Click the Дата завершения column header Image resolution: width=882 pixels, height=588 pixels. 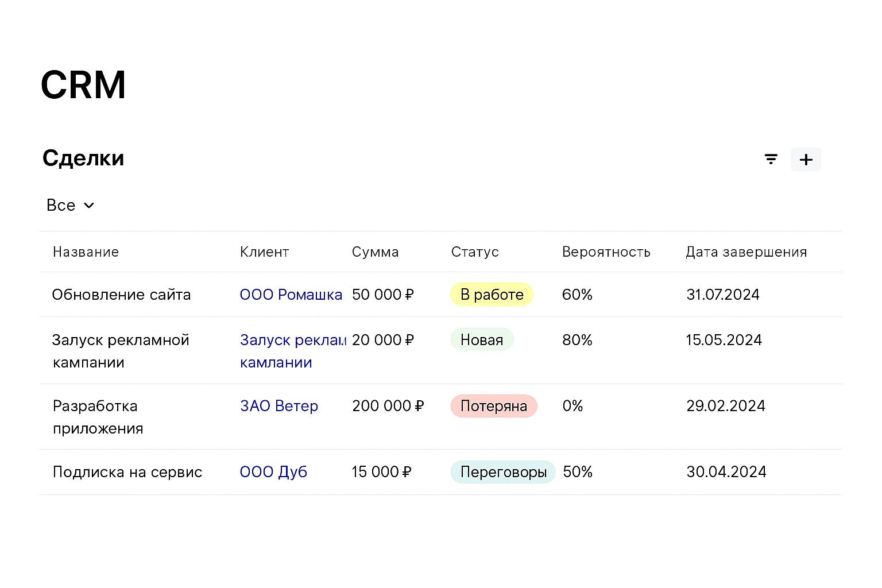(x=746, y=252)
